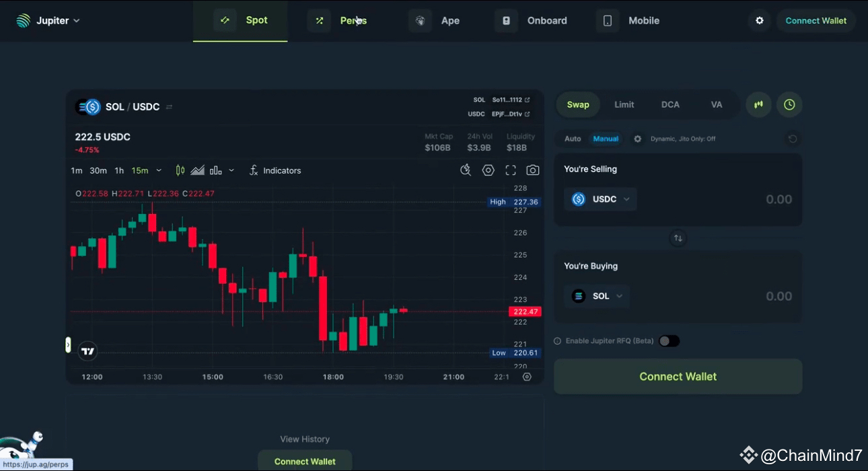Image resolution: width=868 pixels, height=471 pixels.
Task: Switch to the VA tab
Action: [x=717, y=105]
